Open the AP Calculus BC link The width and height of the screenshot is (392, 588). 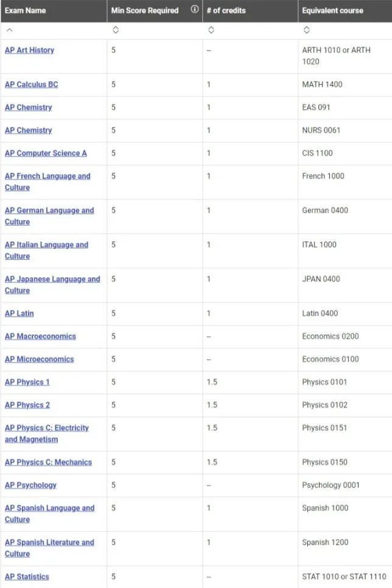tap(32, 85)
